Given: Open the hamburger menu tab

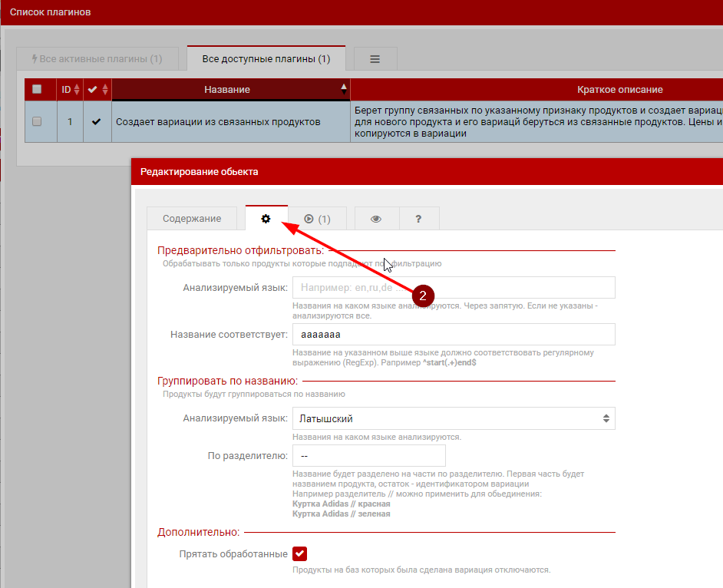Looking at the screenshot, I should click(x=375, y=59).
